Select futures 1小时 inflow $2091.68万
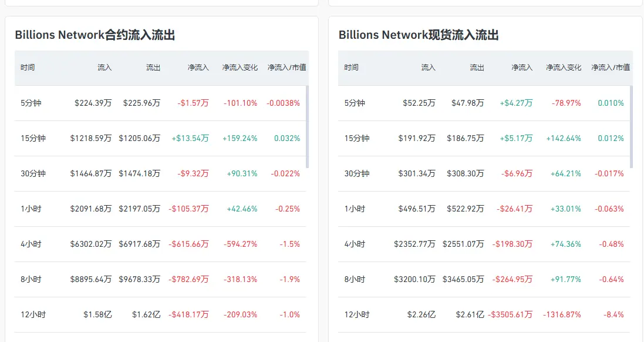Viewport: 644px width, 342px height. [x=91, y=209]
